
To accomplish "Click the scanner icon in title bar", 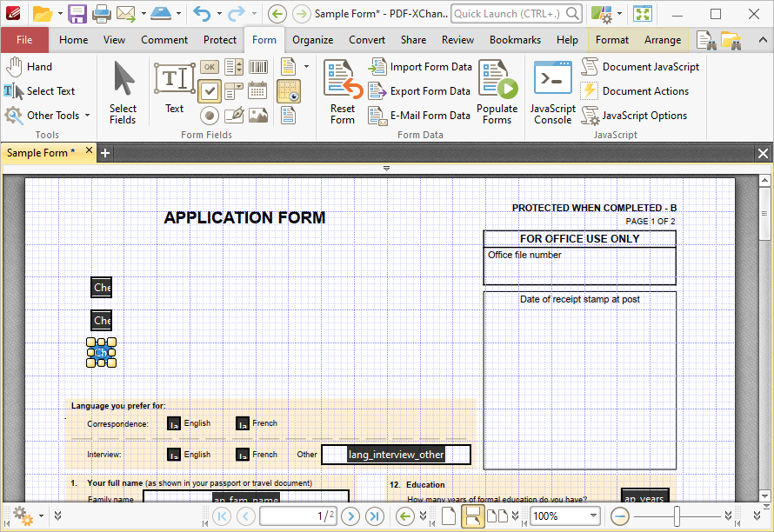I will click(161, 14).
